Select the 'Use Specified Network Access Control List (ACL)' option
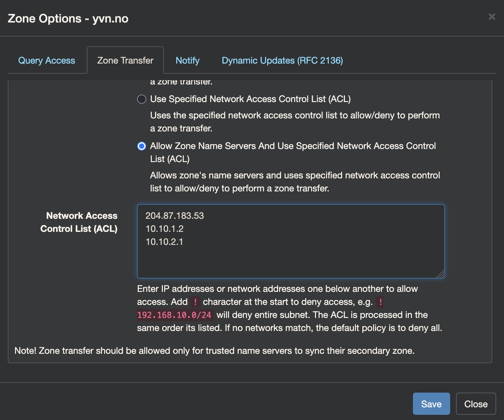This screenshot has width=504, height=420. coord(141,99)
